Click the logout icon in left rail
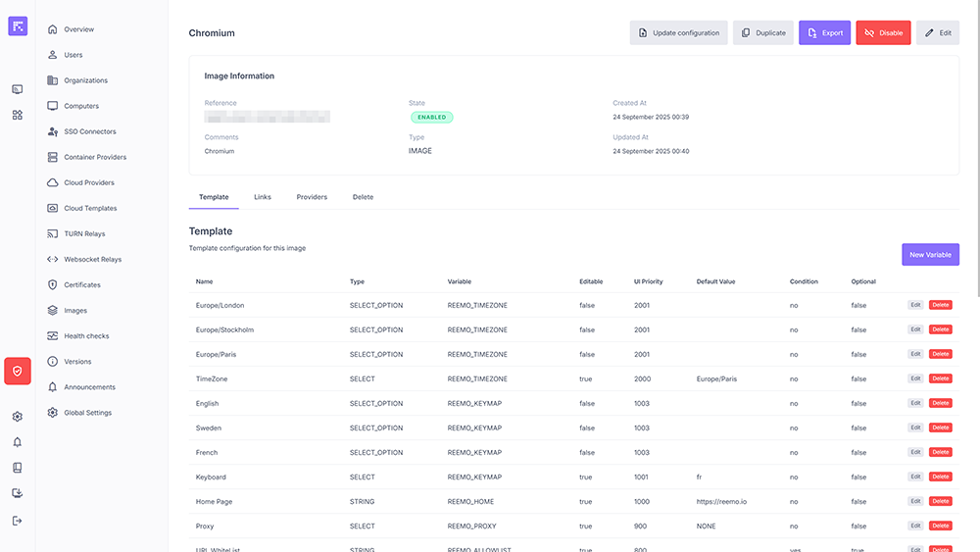 [18, 521]
